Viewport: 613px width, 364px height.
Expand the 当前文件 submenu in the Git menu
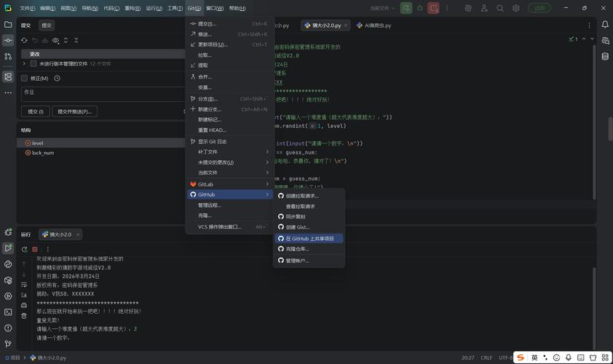[x=229, y=173]
